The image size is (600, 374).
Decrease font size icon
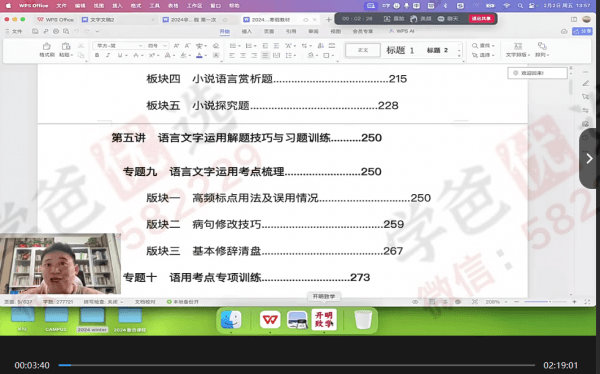point(188,46)
